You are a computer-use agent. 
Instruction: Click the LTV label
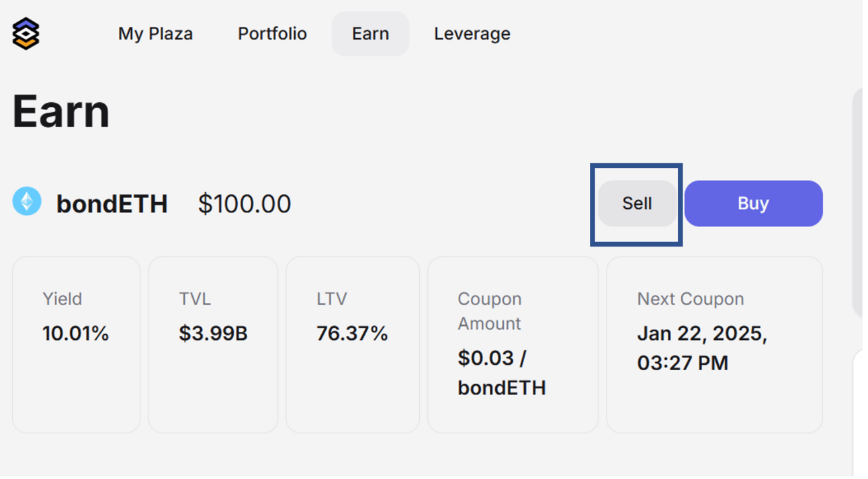332,299
